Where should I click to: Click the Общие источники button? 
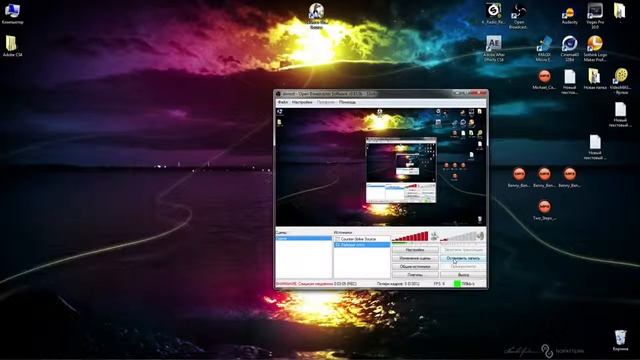point(415,267)
